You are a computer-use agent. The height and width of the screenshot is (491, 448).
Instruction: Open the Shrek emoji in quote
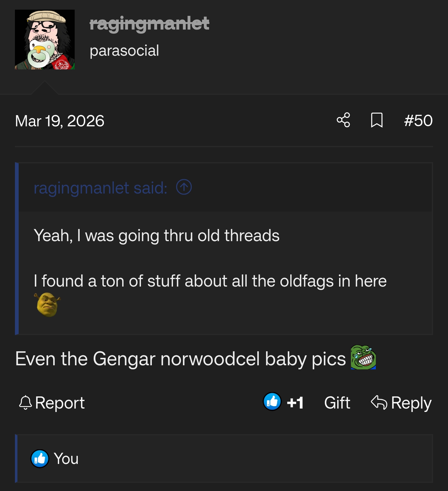pyautogui.click(x=47, y=305)
